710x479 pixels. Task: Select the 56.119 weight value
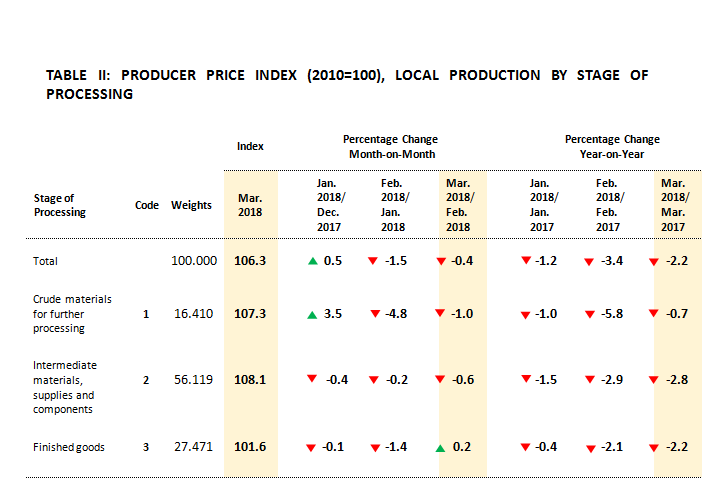point(194,381)
